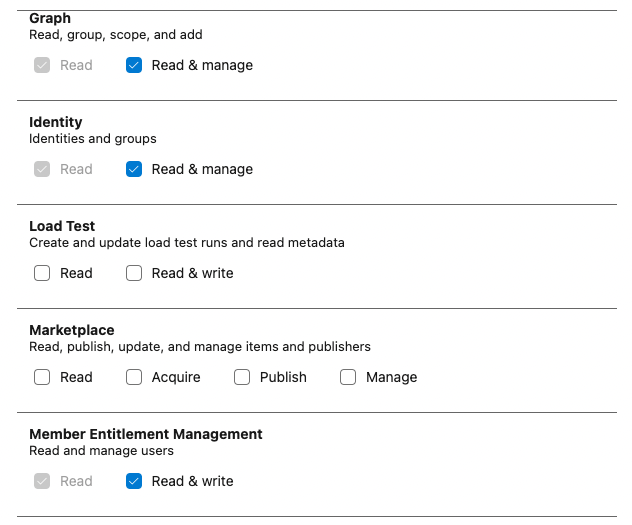This screenshot has width=632, height=525.
Task: Click the Marketplace section heading
Action: [x=72, y=330]
